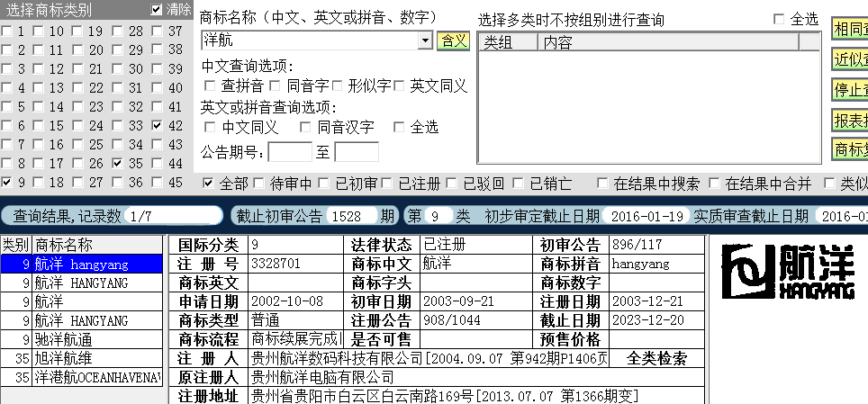Uncheck trademark class 42 checkbox
This screenshot has height=404, width=868.
pyautogui.click(x=158, y=126)
